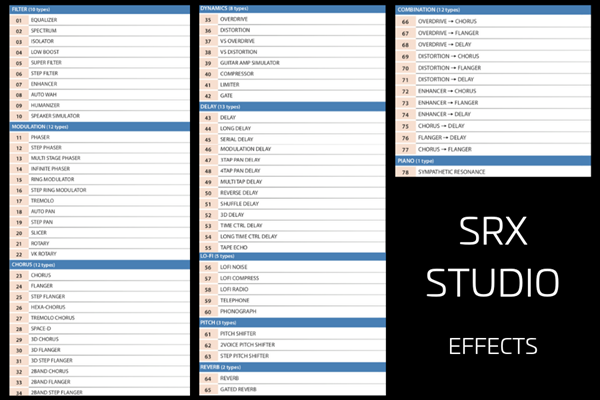Click DISTORTION → FLANGER row
600x400 pixels.
coord(493,68)
